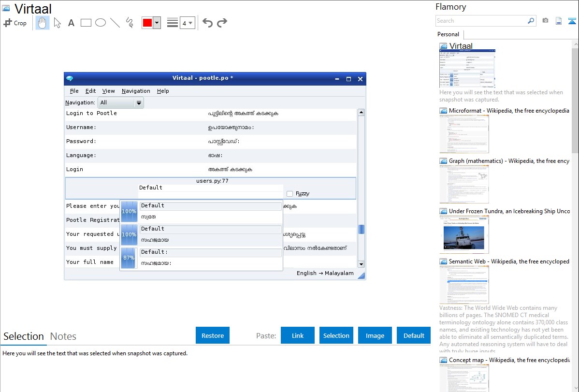Viewport: 579px width, 392px height.
Task: Select the 87% "Default:" translation suggestion
Action: point(201,258)
